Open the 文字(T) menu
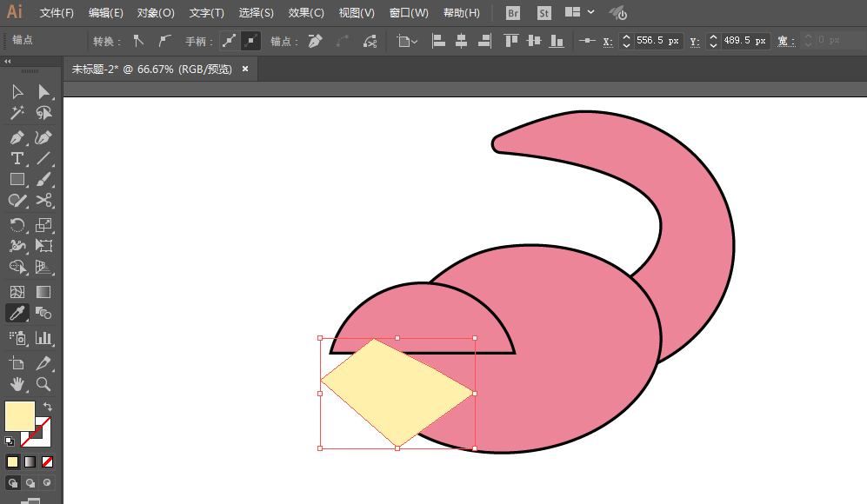Viewport: 867px width, 504px height. pos(206,13)
